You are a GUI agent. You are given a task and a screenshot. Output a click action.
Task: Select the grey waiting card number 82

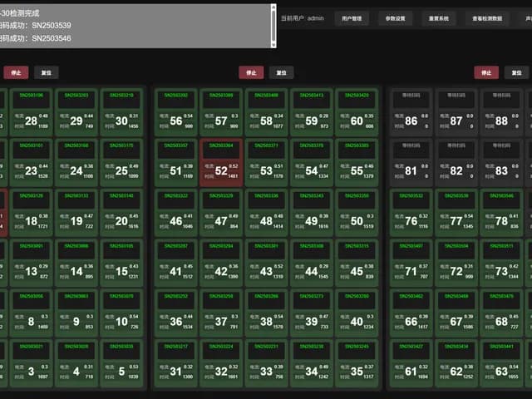[x=456, y=163]
